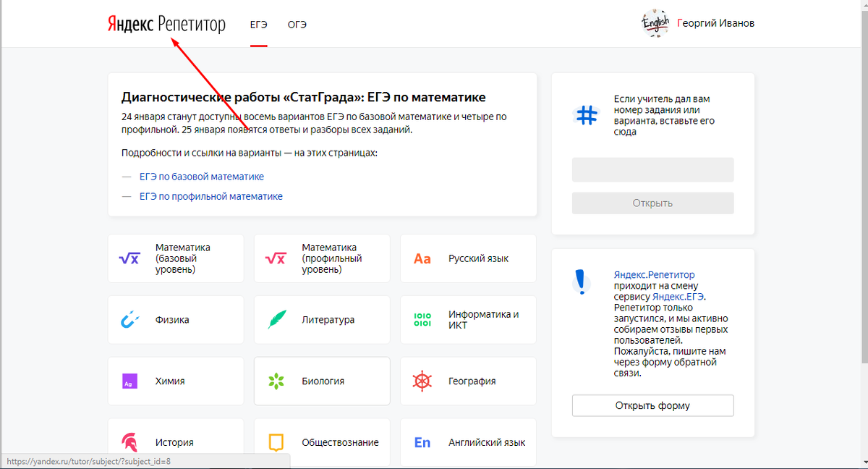Image resolution: width=868 pixels, height=469 pixels.
Task: Click the red square root icon for профильный уровень
Action: 276,258
